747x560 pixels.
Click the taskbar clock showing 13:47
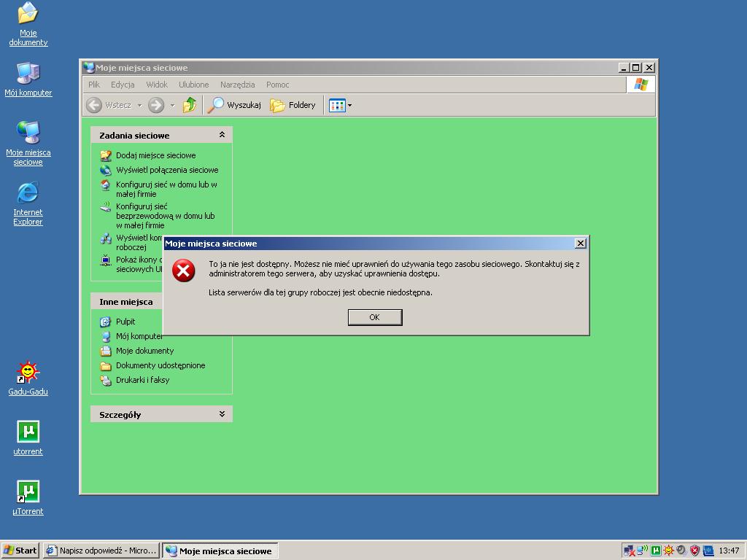click(729, 551)
